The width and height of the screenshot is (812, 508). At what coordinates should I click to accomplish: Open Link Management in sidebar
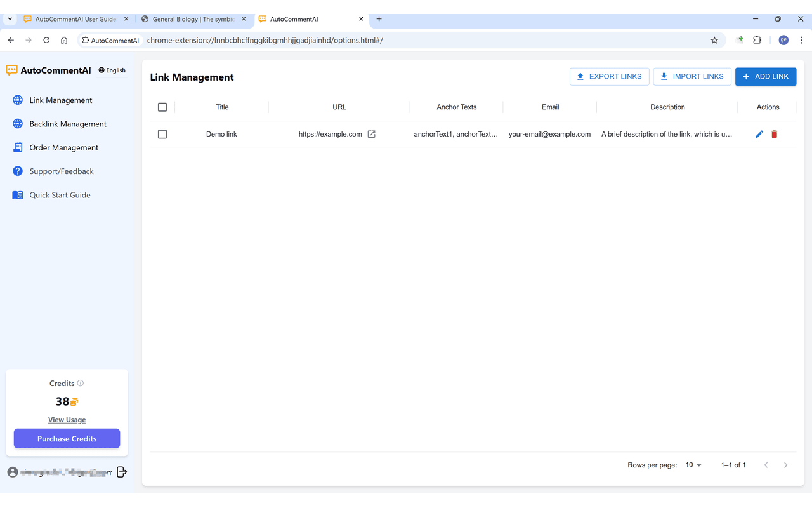point(61,100)
